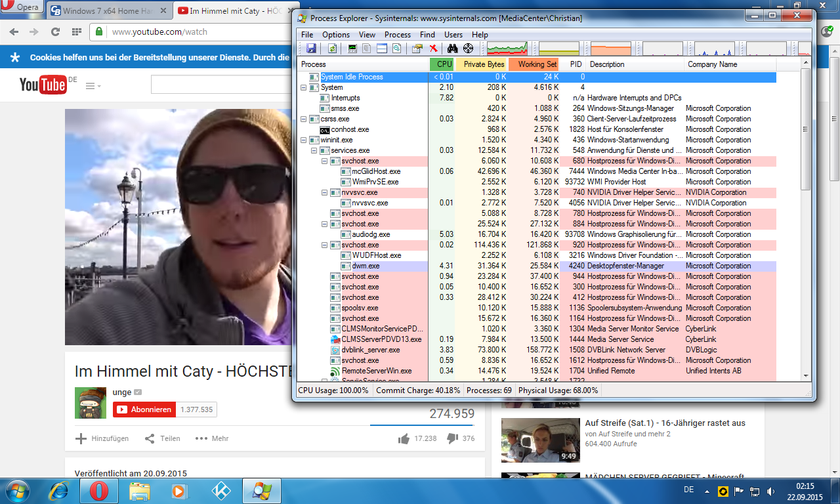The height and width of the screenshot is (504, 840).
Task: Open the Options menu
Action: 336,35
